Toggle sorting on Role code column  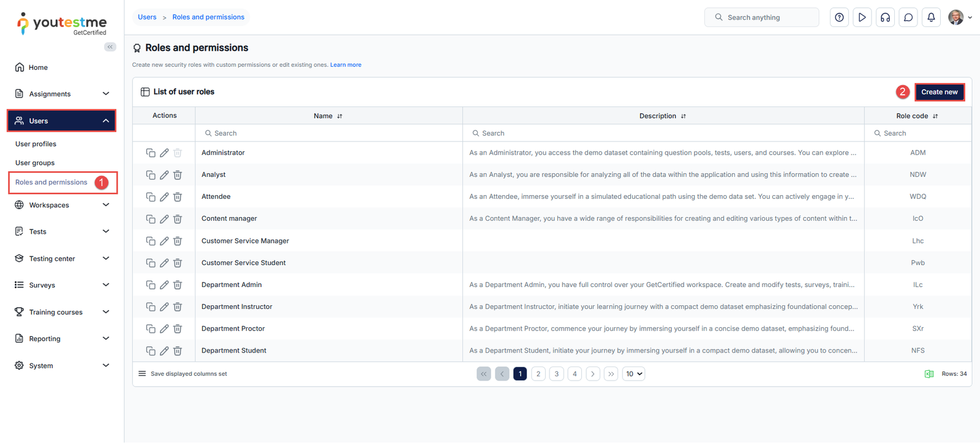click(935, 116)
